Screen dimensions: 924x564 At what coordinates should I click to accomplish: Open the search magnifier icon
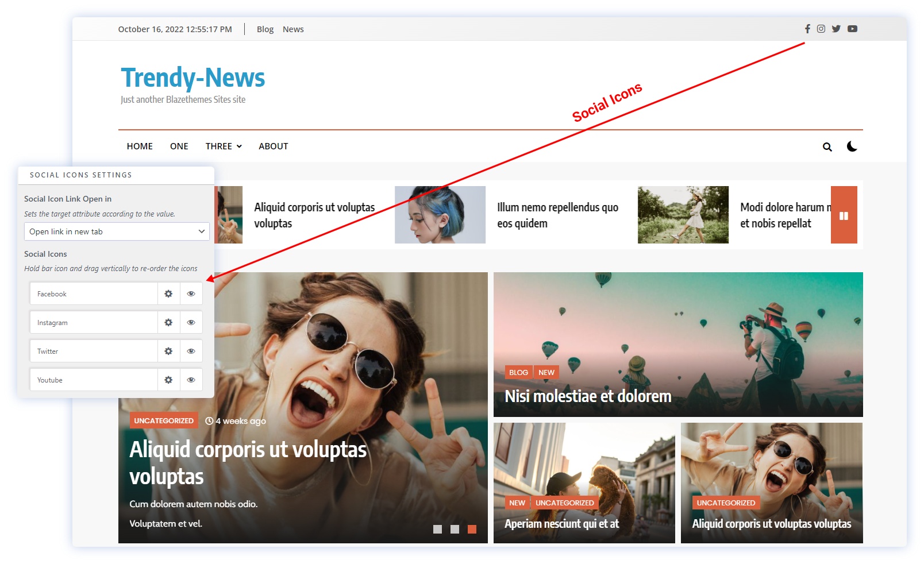[827, 147]
